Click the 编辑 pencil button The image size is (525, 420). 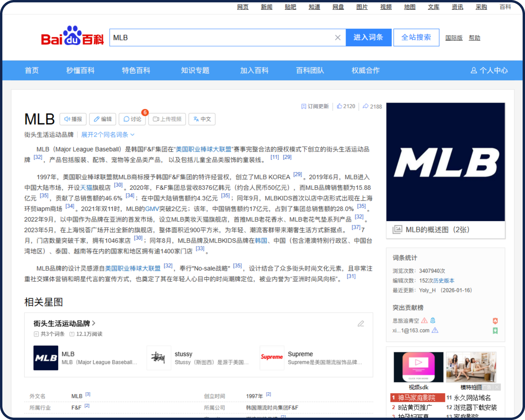point(103,119)
